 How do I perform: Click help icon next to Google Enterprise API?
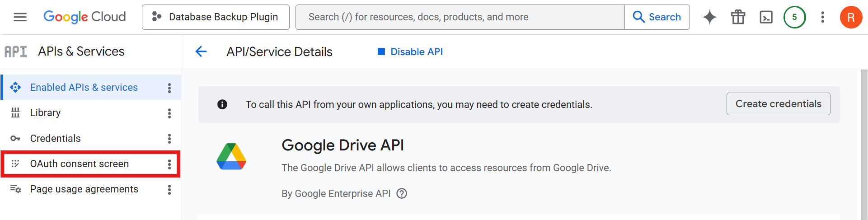(x=402, y=193)
